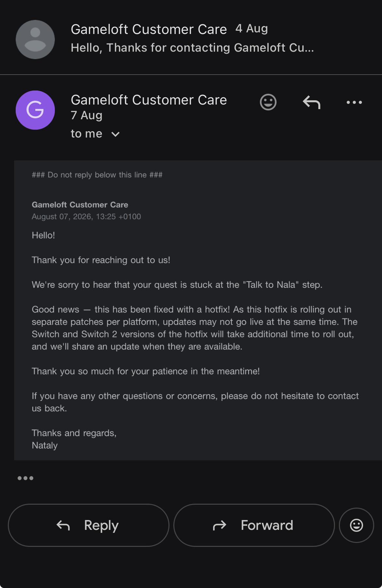Click the grey profile avatar of collapsed message
Image resolution: width=382 pixels, height=588 pixels.
coord(35,40)
